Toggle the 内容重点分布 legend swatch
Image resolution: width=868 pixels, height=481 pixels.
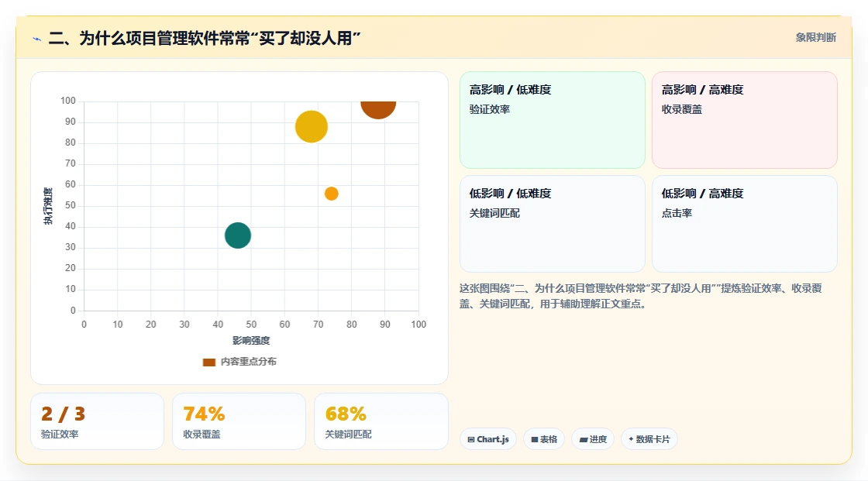coord(208,362)
